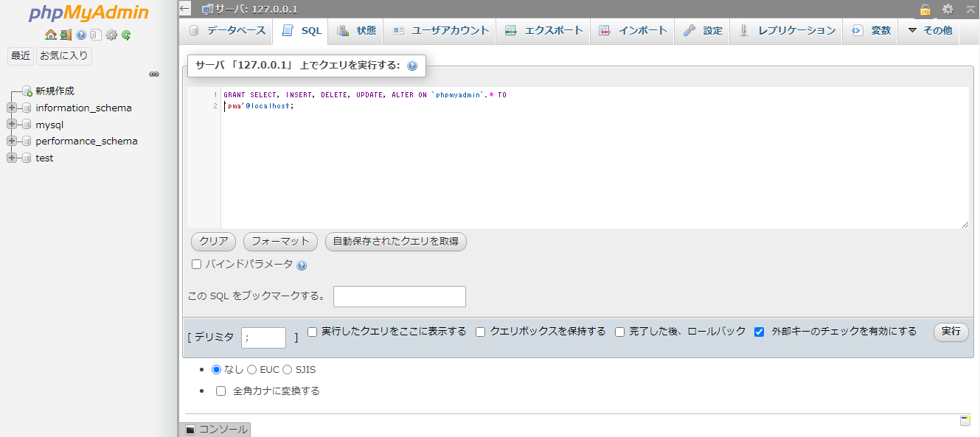980x437 pixels.
Task: Select the EUC radio button
Action: pos(252,370)
